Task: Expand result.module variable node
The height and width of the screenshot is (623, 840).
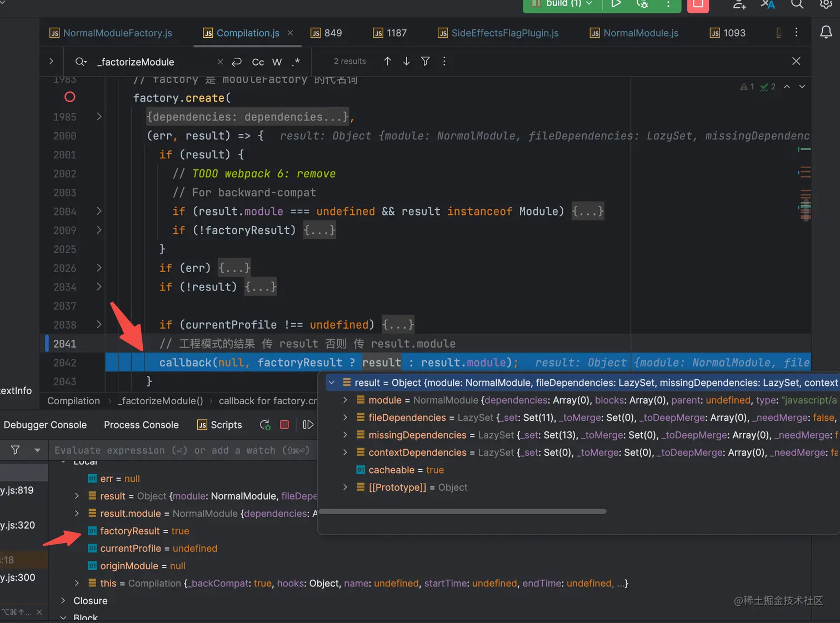Action: pos(77,513)
